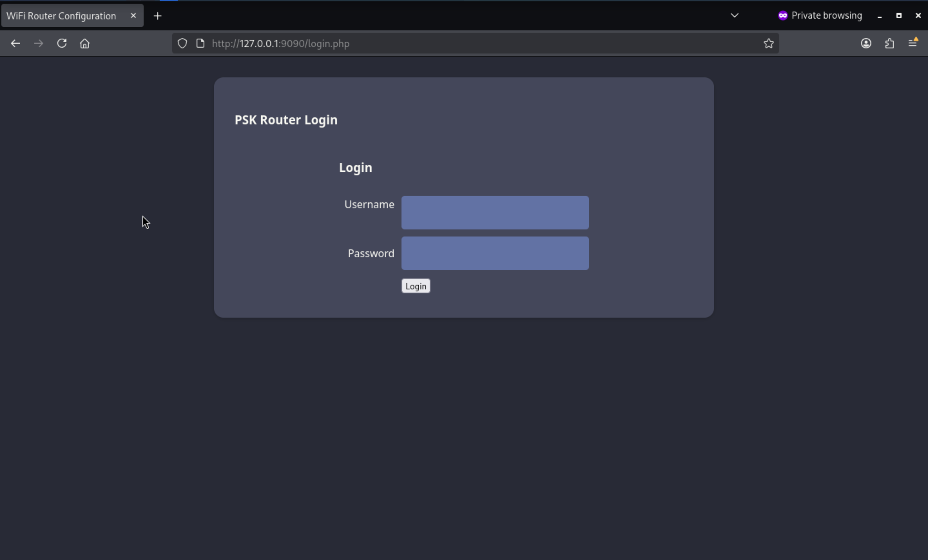Open the Firefox account icon
The height and width of the screenshot is (560, 928).
point(866,43)
